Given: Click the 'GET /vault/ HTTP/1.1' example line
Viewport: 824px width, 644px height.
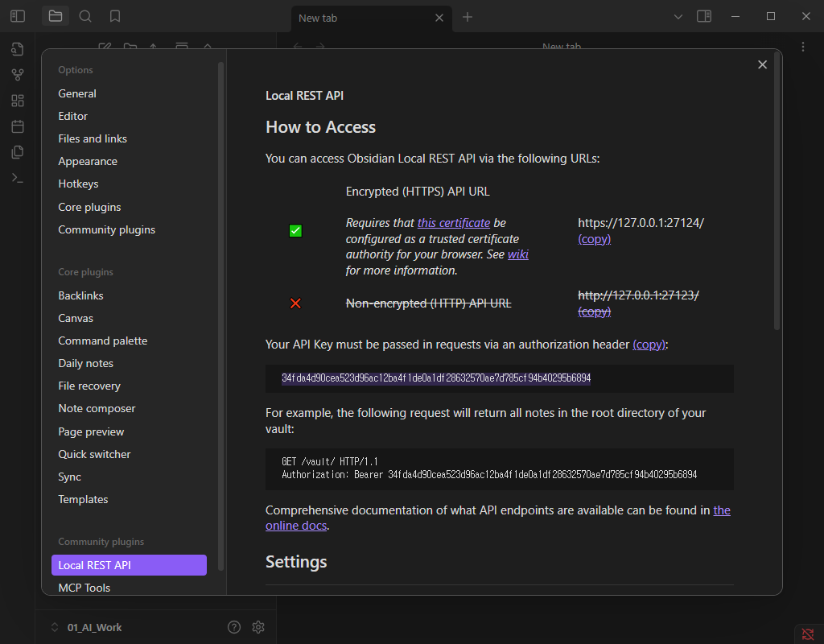Looking at the screenshot, I should click(329, 461).
